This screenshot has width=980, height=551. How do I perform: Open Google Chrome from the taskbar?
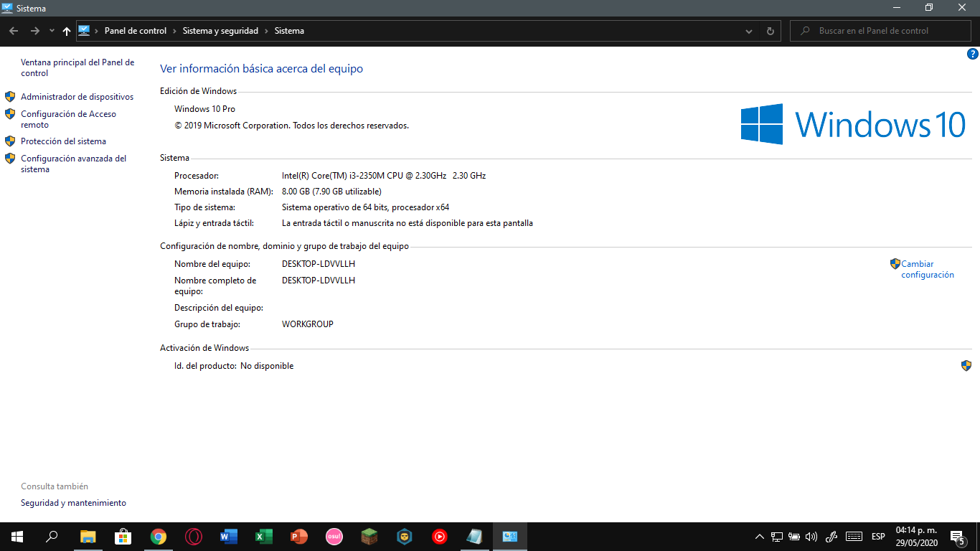click(x=159, y=537)
